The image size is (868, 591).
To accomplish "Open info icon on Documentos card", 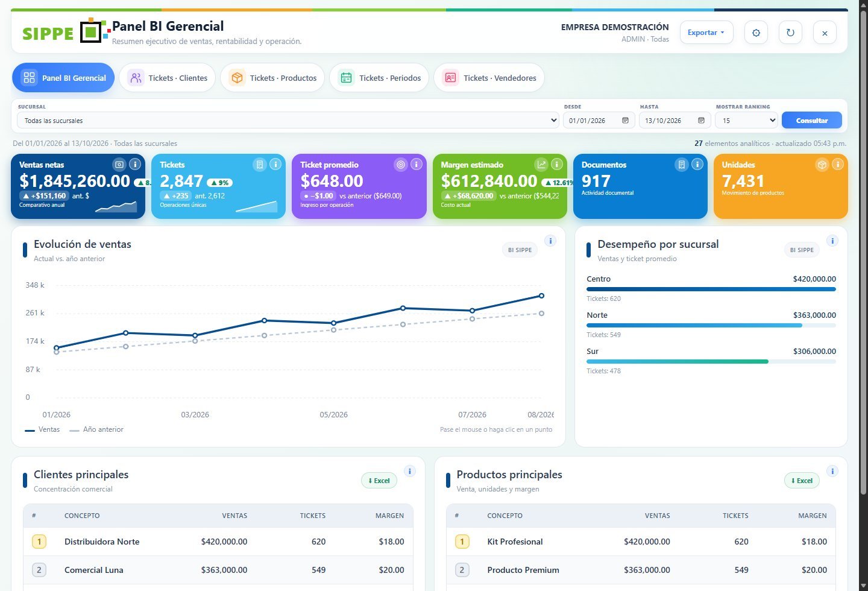I will [x=697, y=164].
